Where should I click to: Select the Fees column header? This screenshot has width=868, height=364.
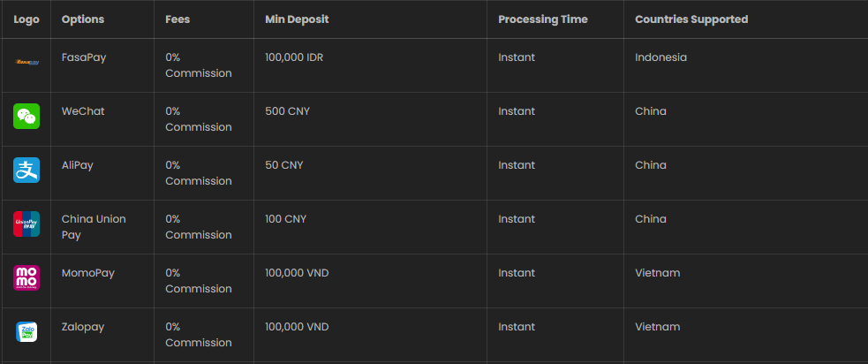pyautogui.click(x=177, y=19)
